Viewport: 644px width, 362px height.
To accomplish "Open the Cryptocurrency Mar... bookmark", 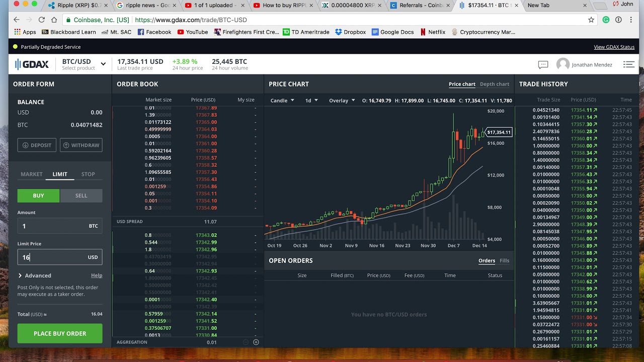I will pyautogui.click(x=483, y=32).
